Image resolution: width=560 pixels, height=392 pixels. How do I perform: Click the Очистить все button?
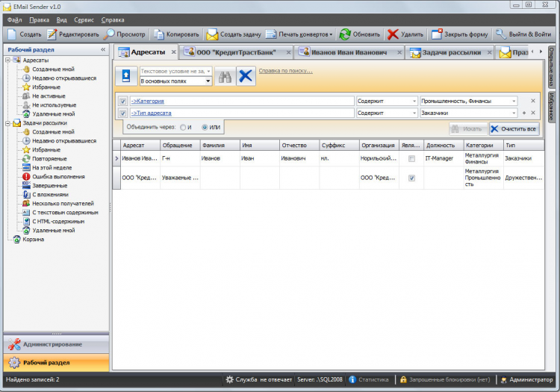(514, 129)
